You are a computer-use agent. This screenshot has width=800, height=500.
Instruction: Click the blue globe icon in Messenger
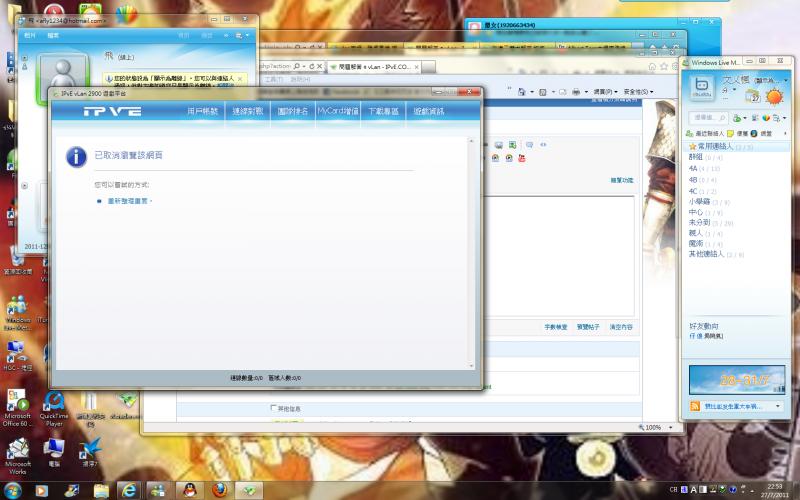[x=754, y=133]
